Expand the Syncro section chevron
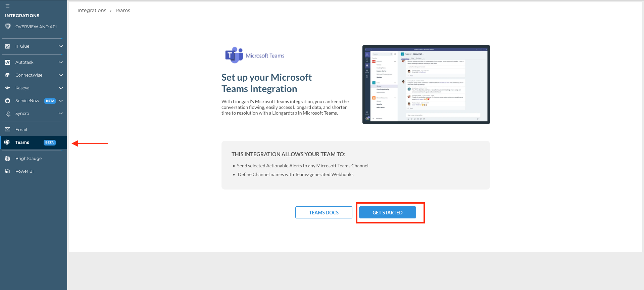644x290 pixels. click(61, 113)
